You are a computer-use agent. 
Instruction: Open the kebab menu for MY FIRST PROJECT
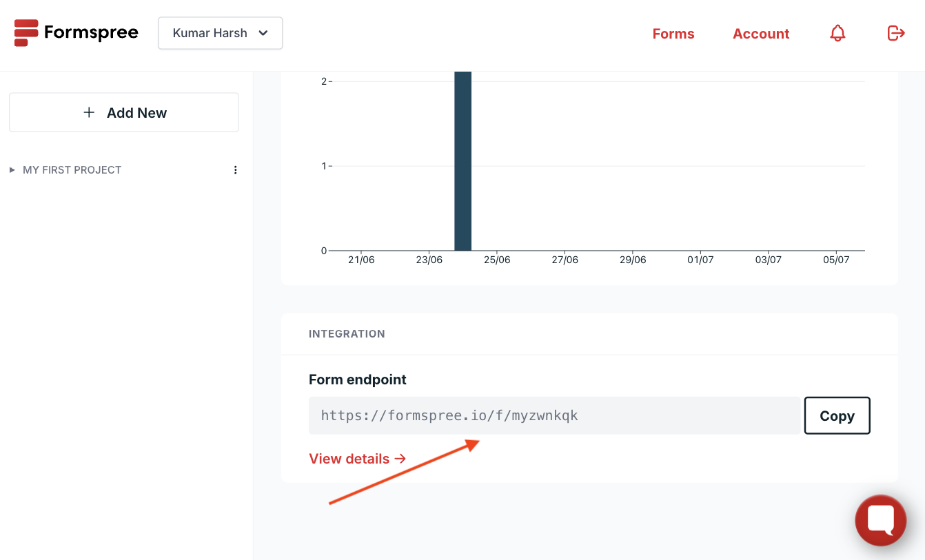tap(235, 169)
